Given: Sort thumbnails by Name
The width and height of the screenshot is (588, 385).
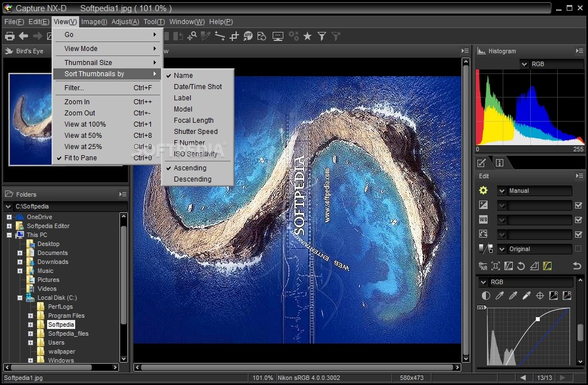Looking at the screenshot, I should pos(197,75).
